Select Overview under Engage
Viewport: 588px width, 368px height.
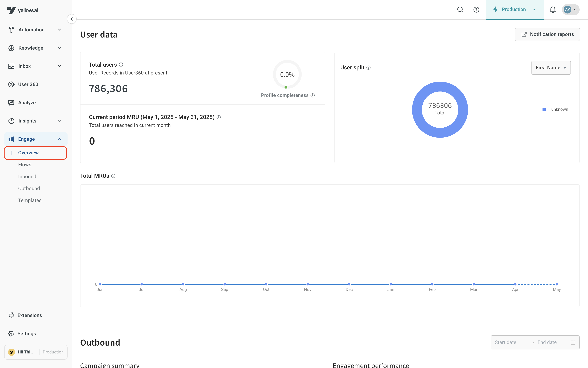pos(36,153)
